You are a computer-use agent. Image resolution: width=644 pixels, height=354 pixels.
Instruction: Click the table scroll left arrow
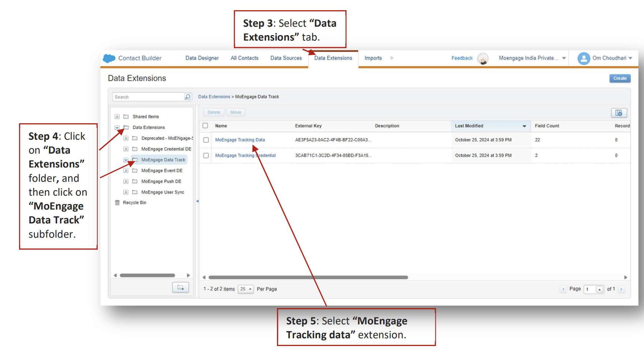tap(204, 278)
